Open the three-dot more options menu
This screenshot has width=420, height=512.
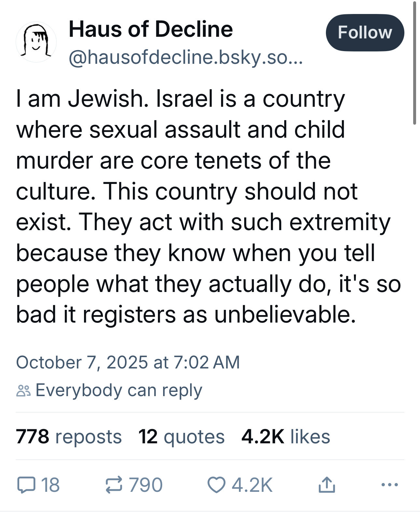click(389, 485)
